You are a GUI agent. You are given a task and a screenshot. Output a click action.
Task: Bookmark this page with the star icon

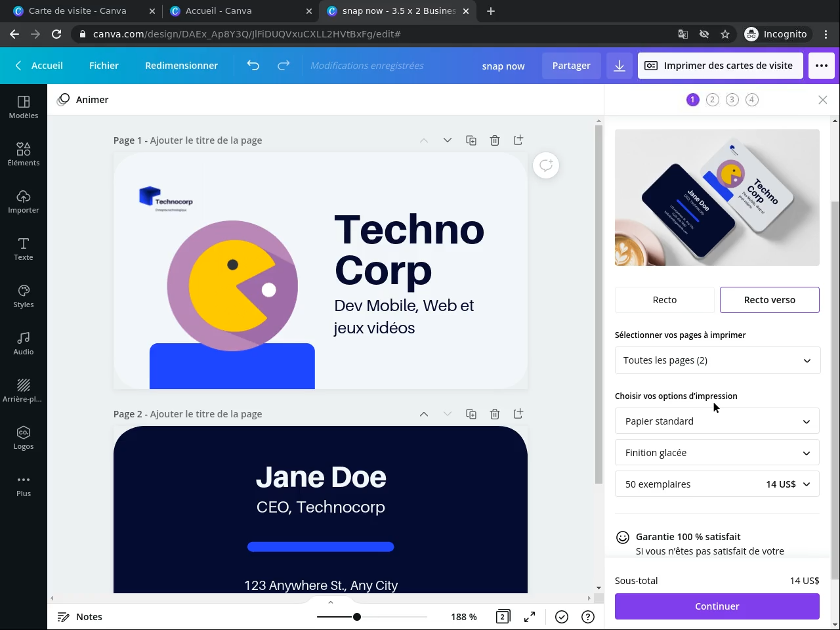tap(725, 34)
